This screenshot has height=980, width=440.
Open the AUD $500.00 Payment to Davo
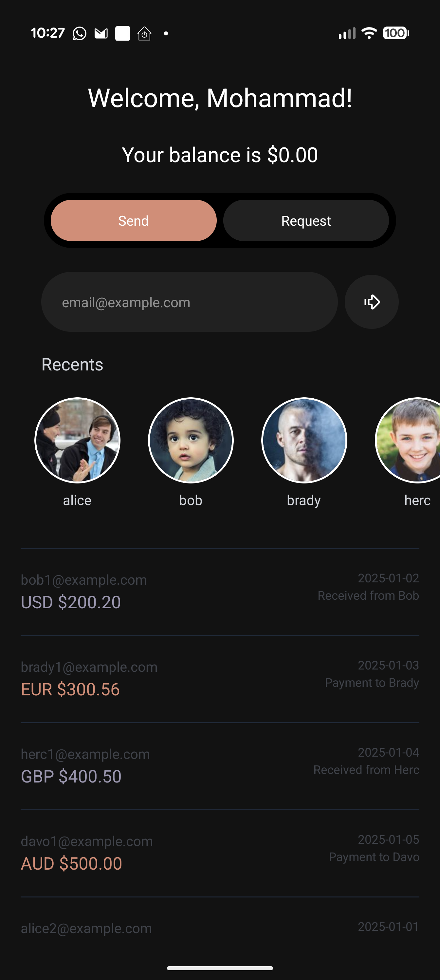(220, 853)
